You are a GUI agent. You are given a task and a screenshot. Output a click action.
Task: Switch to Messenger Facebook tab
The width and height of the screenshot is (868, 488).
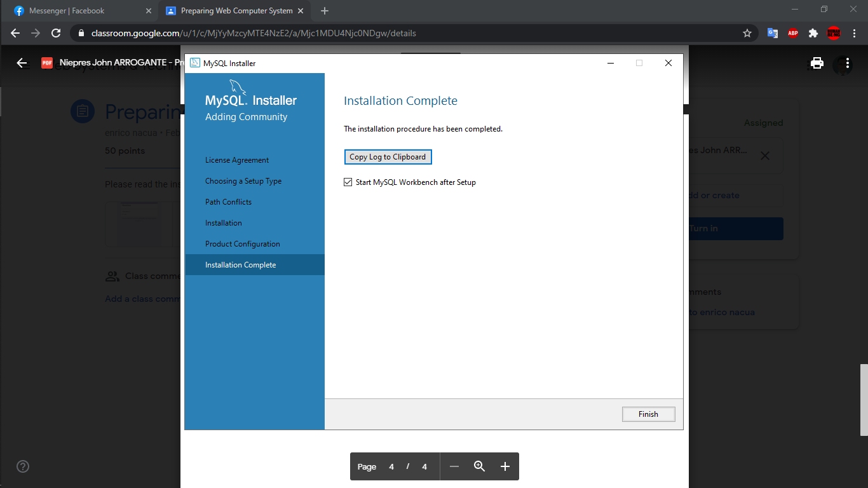(x=79, y=11)
